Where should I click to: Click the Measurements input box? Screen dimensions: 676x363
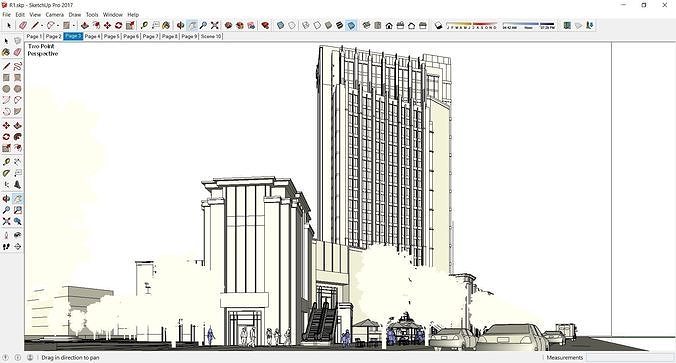pyautogui.click(x=629, y=357)
